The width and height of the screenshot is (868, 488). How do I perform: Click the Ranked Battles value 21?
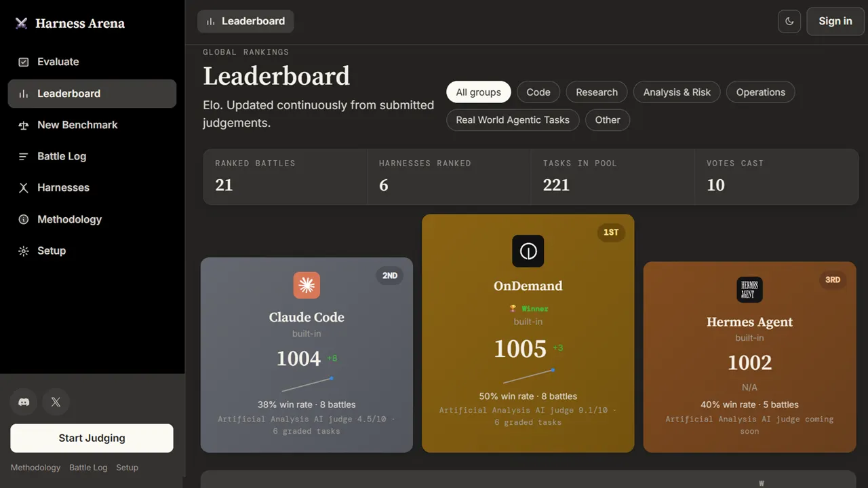[224, 185]
